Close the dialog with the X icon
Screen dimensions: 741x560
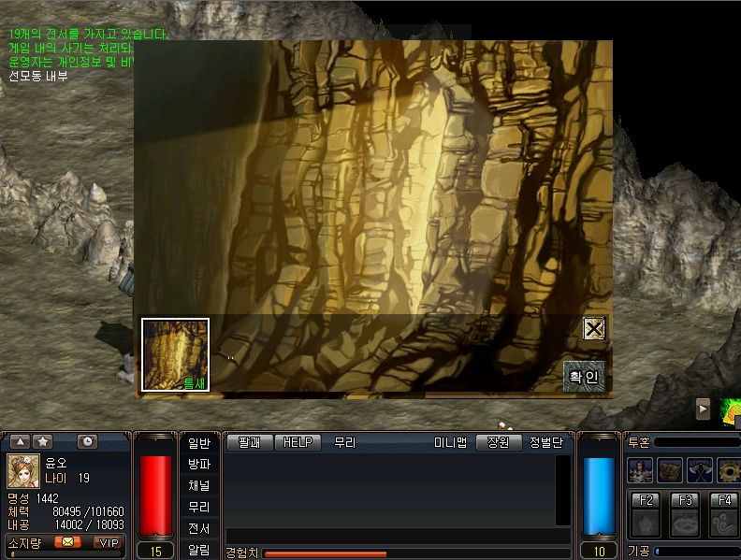594,329
